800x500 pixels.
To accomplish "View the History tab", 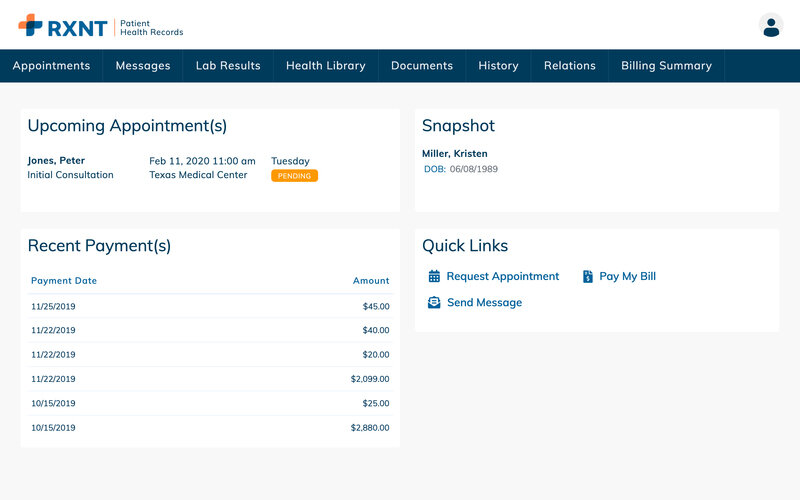I will (498, 66).
